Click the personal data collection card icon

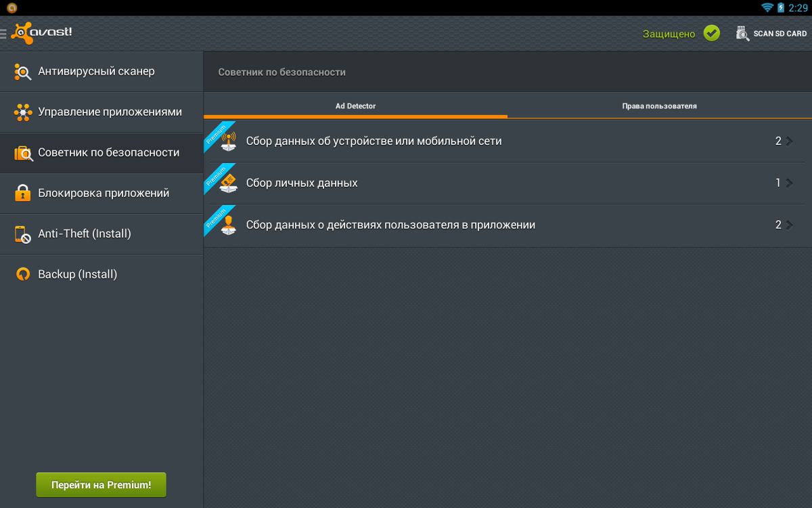[x=229, y=183]
